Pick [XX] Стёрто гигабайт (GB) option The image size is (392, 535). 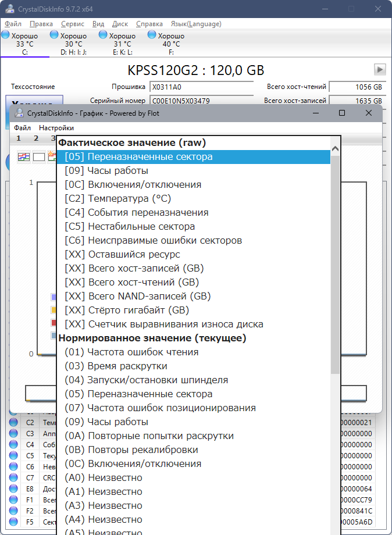tap(194, 310)
